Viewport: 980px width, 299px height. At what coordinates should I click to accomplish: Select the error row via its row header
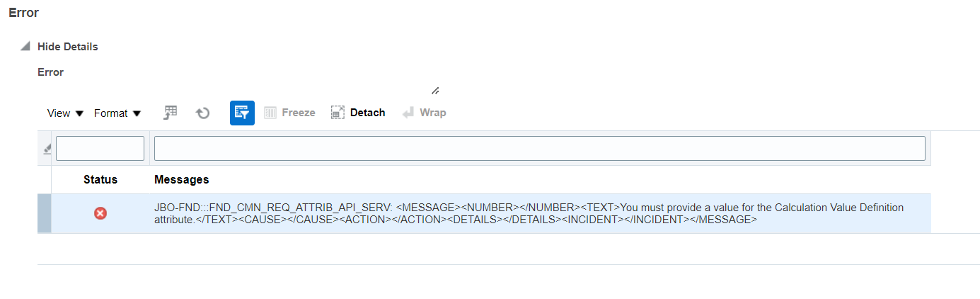44,213
